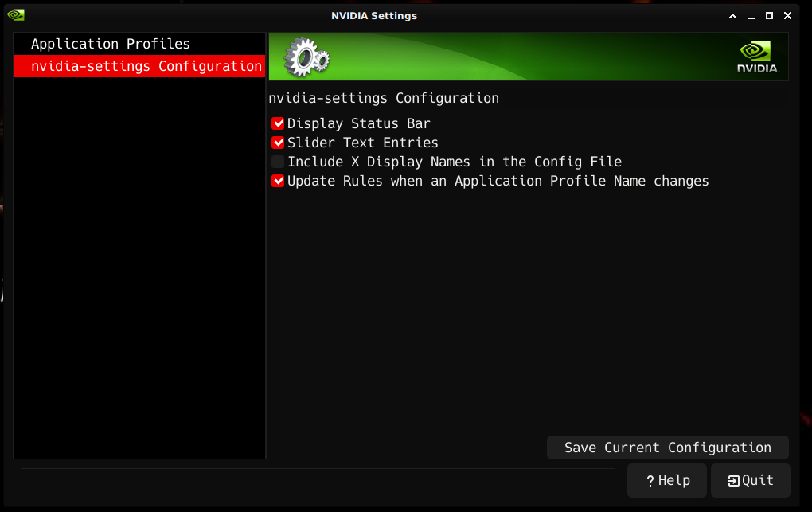Open the Help button's help panel
812x512 pixels.
pos(667,481)
